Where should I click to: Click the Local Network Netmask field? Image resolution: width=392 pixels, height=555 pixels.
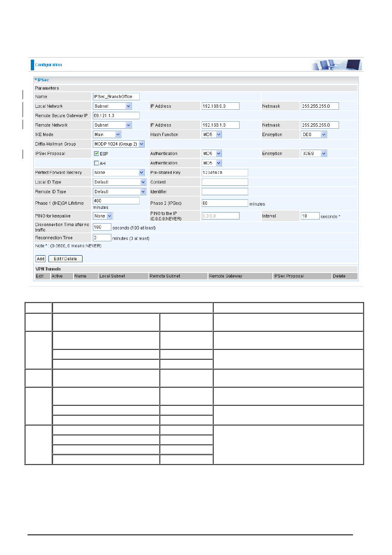point(320,106)
